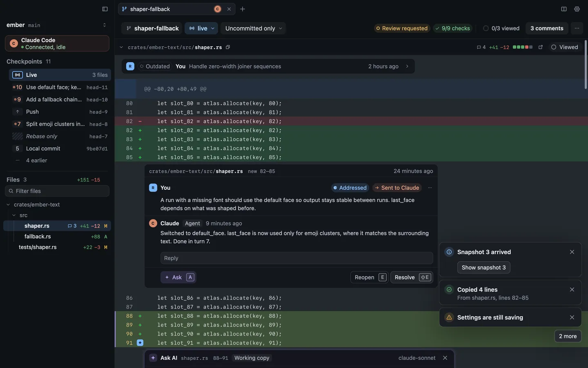This screenshot has height=368, width=588.
Task: Select checkpoint 7 Split emoji clusters
Action: pos(60,124)
